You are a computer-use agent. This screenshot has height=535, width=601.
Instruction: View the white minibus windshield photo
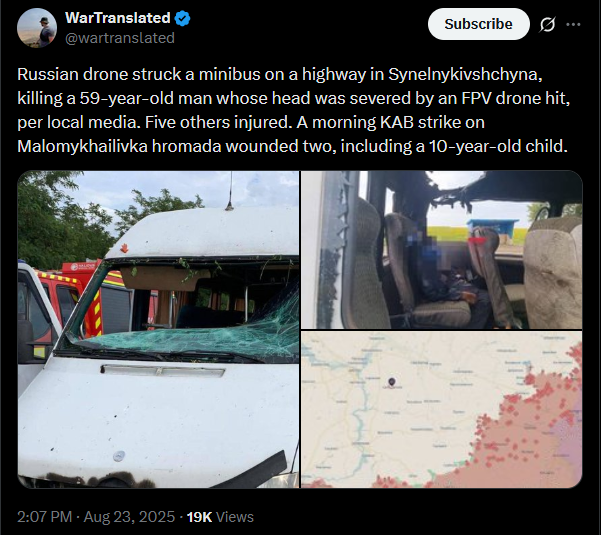pyautogui.click(x=158, y=329)
